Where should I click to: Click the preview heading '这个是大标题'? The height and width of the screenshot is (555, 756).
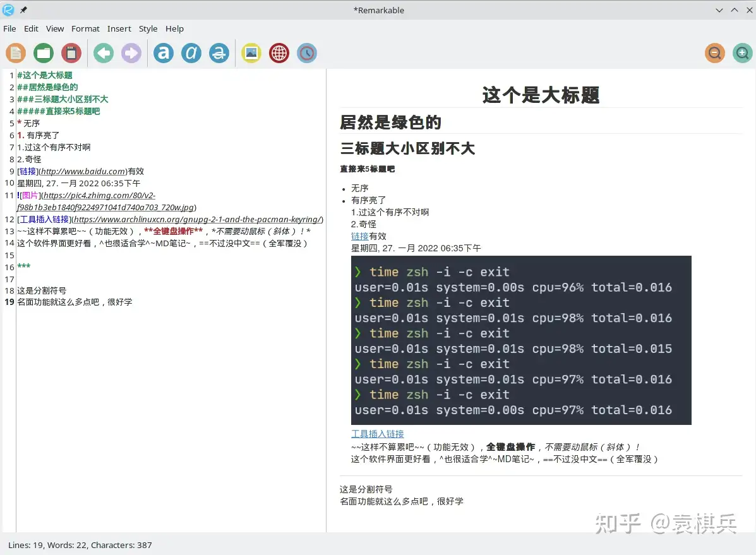[x=541, y=95]
